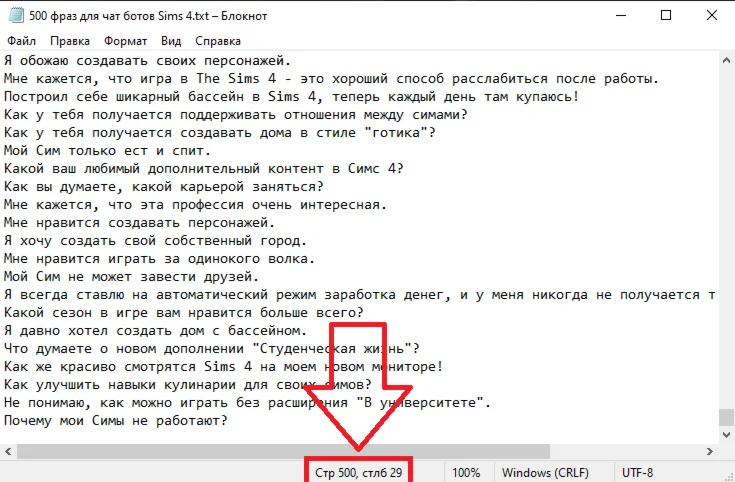Click UTF-8 encoding in status bar

[x=637, y=473]
